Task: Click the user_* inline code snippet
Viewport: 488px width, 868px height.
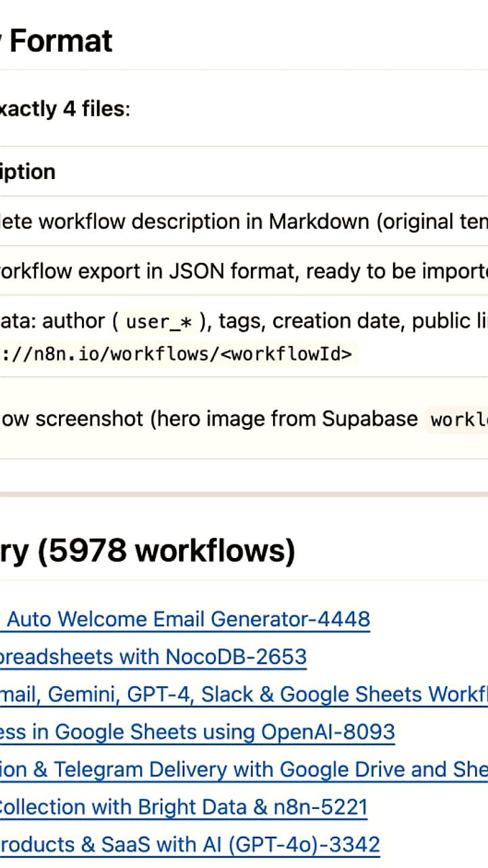Action: pos(159,321)
